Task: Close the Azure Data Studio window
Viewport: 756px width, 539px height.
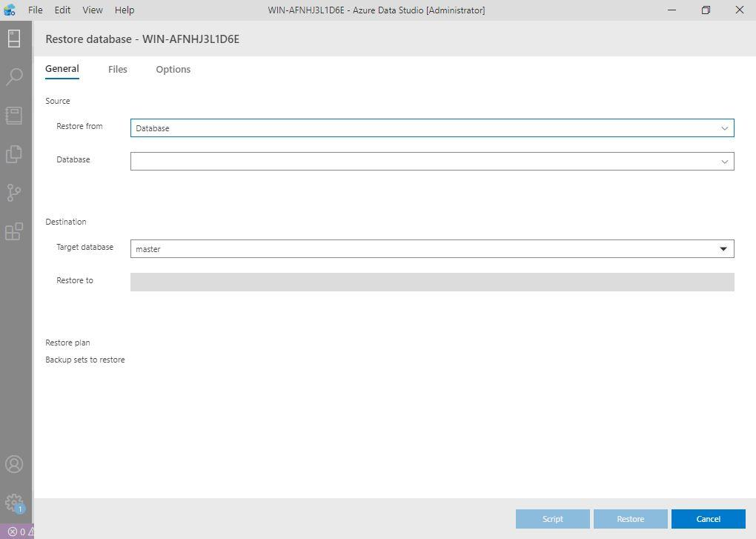Action: click(x=740, y=10)
